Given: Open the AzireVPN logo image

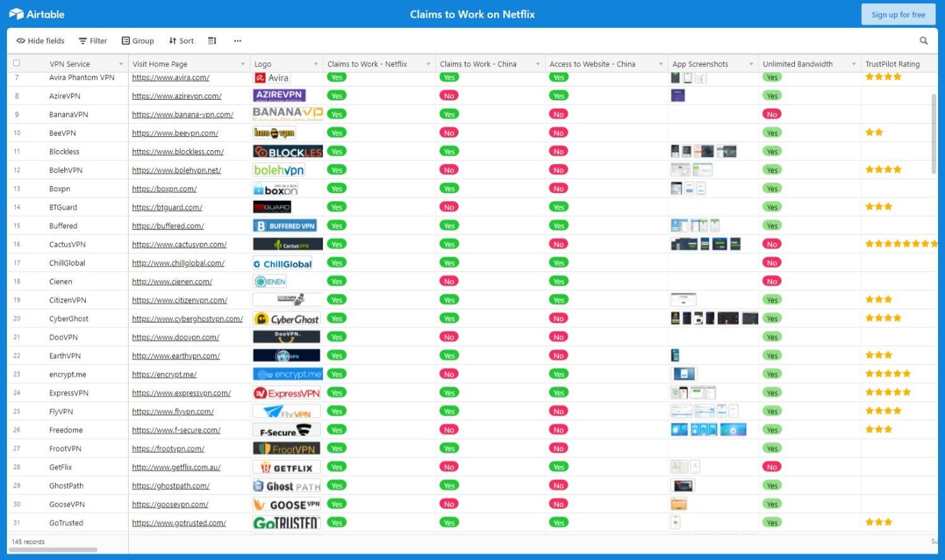Looking at the screenshot, I should pos(279,95).
